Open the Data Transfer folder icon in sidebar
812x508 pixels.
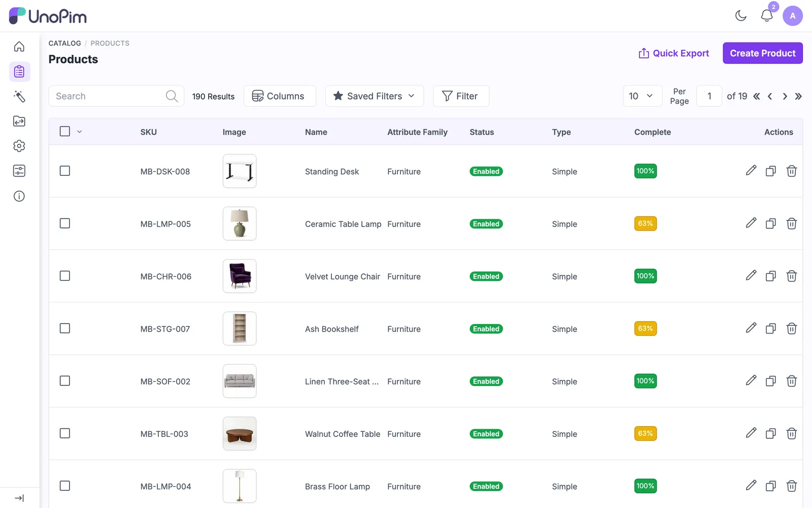[x=19, y=121]
